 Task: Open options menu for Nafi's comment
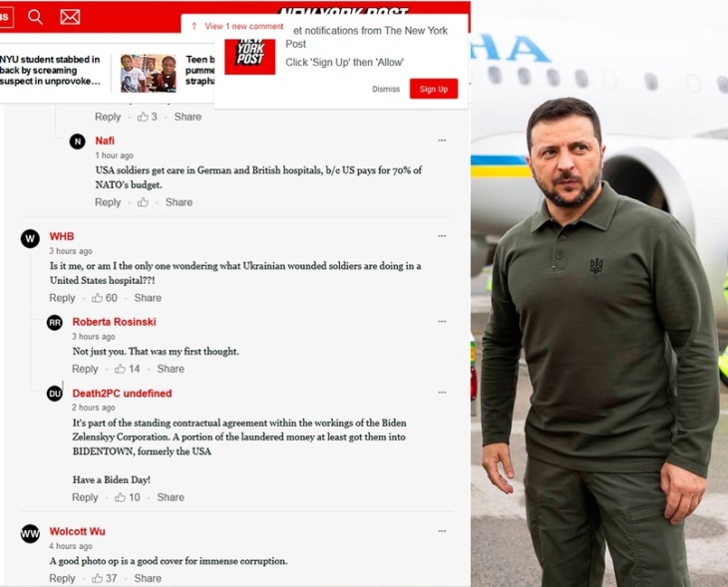point(442,141)
